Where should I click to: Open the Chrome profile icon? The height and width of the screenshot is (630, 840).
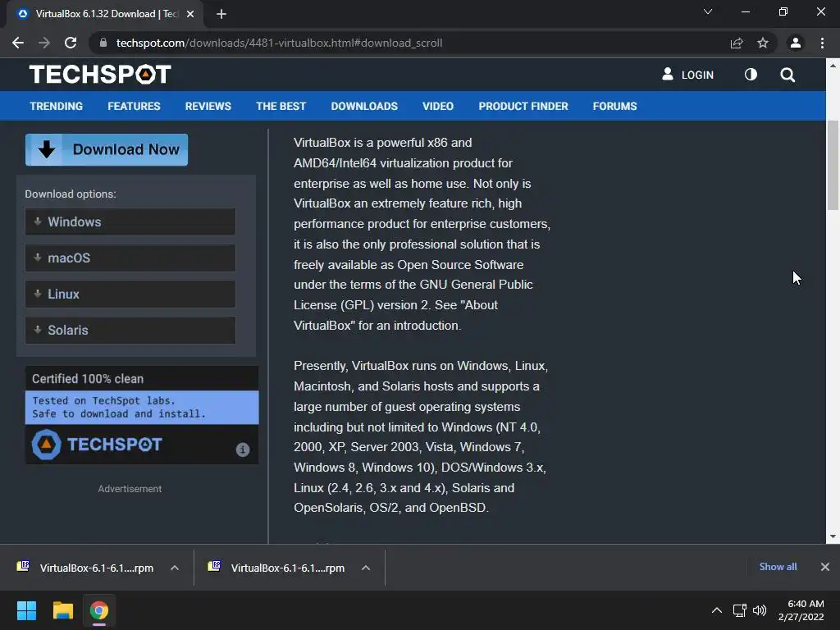point(796,43)
